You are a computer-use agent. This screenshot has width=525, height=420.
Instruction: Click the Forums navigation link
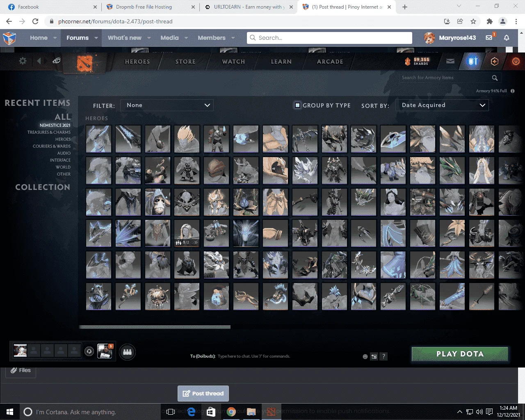pos(78,38)
